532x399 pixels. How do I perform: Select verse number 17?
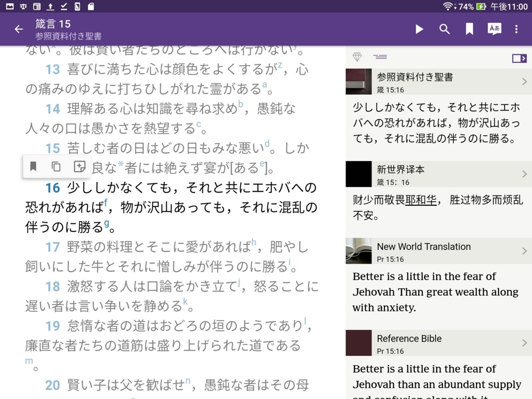pos(52,247)
